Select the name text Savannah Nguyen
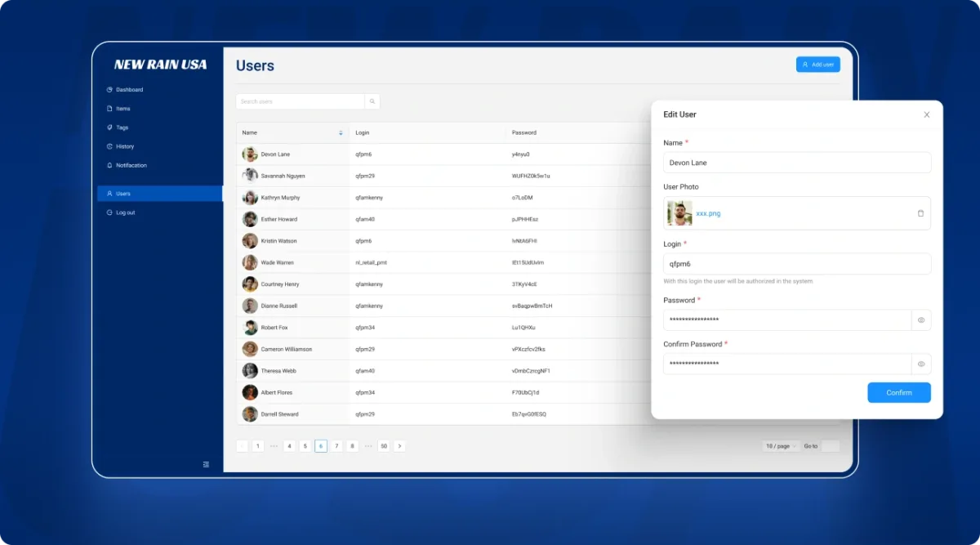The height and width of the screenshot is (545, 980). 283,176
